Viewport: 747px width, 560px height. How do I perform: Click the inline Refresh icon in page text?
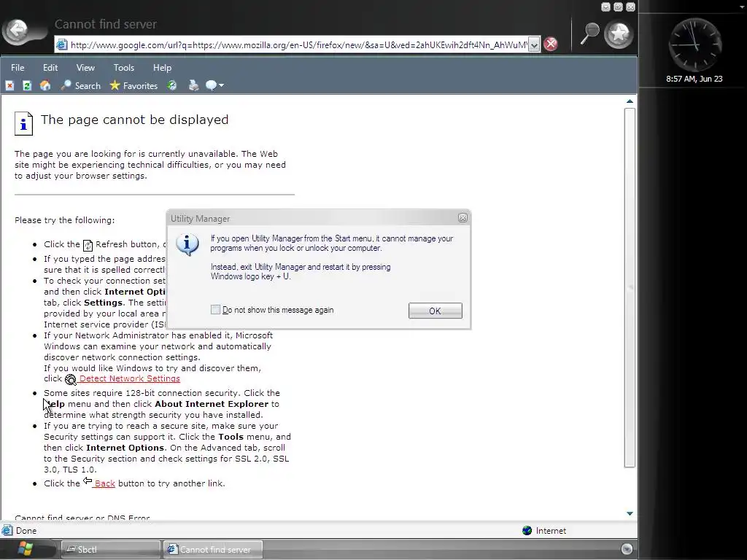click(x=88, y=245)
